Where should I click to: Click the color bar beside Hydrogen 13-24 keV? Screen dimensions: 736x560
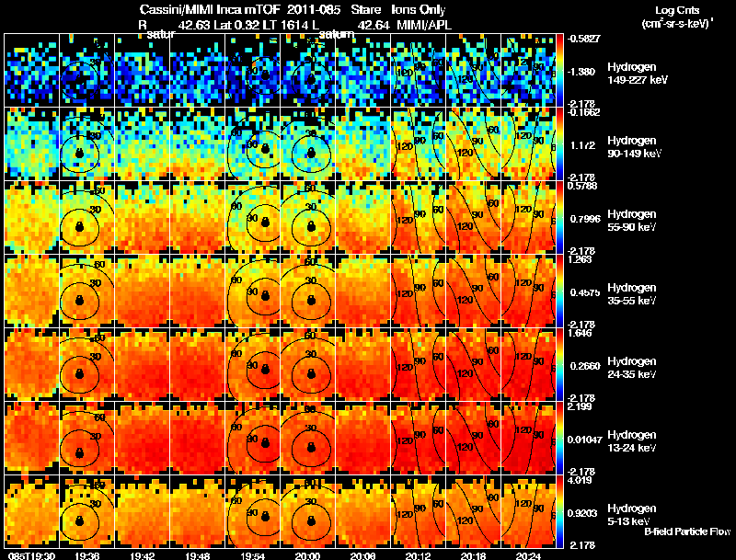click(x=559, y=439)
